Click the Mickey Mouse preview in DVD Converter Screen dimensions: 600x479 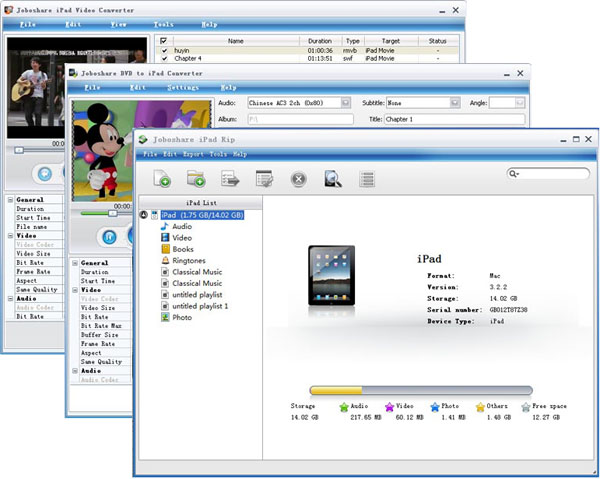[142, 150]
